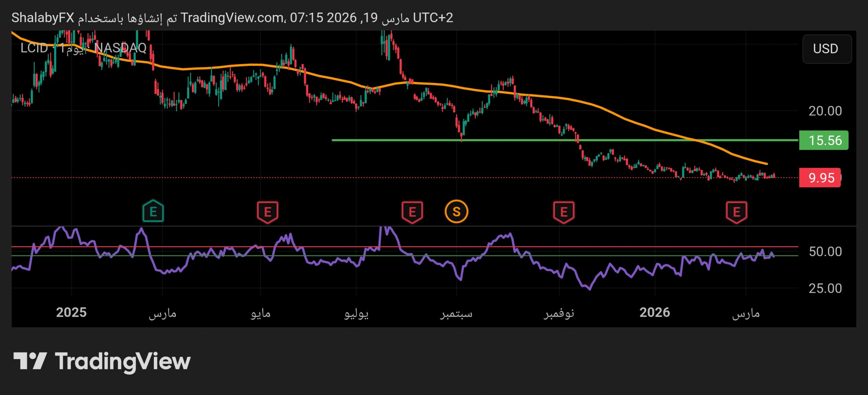Click the green earnings E marker

(153, 212)
